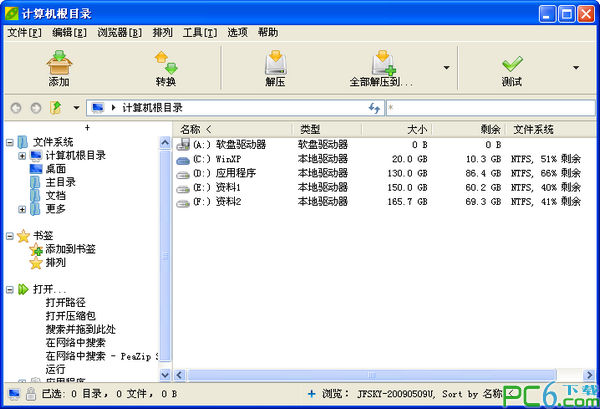Click 计算机根目录 in the address bar
This screenshot has width=600, height=409.
click(152, 108)
